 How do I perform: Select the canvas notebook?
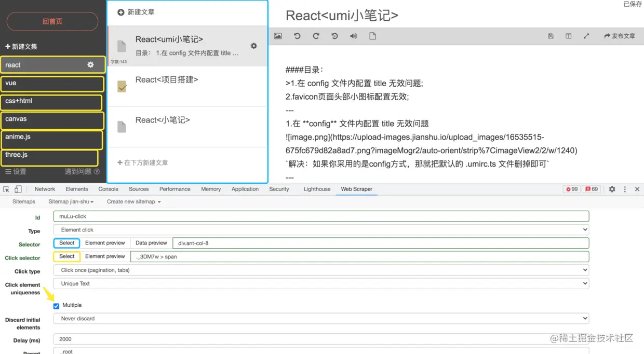(x=52, y=120)
